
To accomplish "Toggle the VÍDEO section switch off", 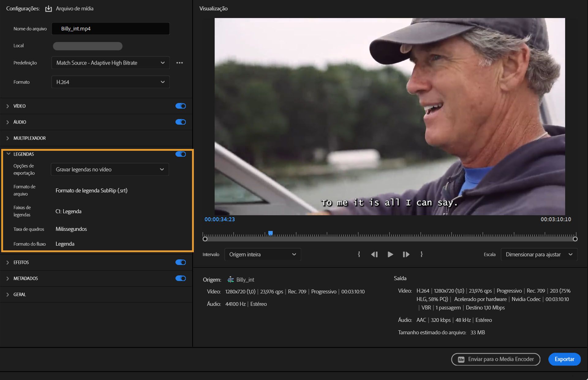I will [x=180, y=106].
